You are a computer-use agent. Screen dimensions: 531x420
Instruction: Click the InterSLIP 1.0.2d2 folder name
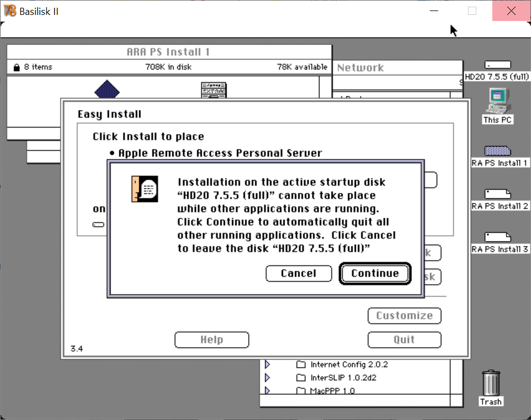coord(343,377)
